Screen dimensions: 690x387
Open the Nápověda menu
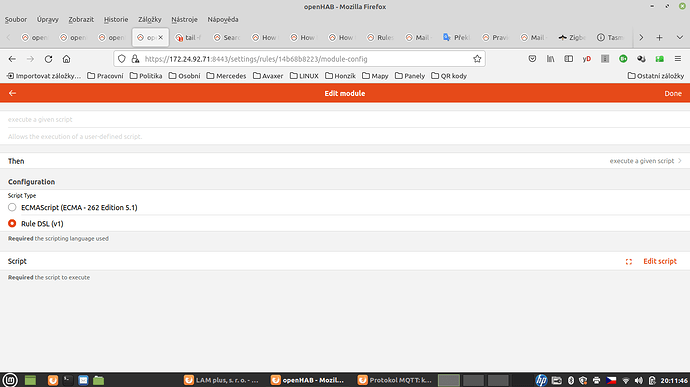click(223, 19)
